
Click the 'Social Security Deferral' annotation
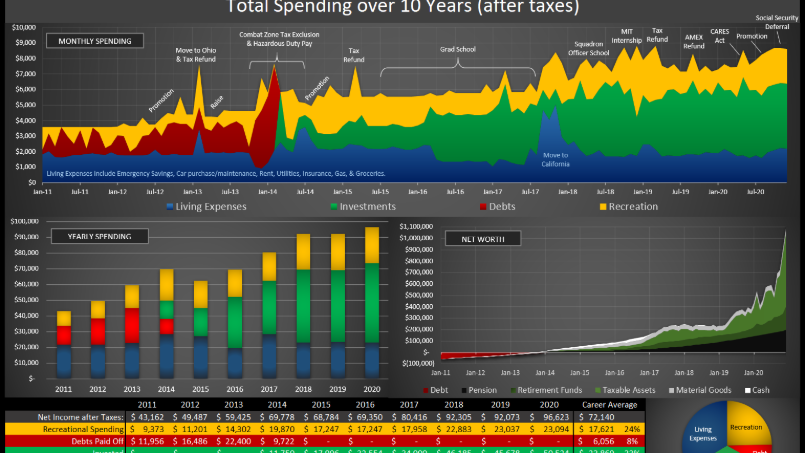777,22
